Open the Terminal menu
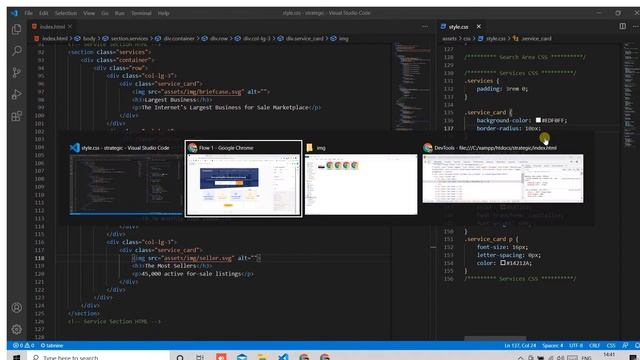 click(141, 13)
